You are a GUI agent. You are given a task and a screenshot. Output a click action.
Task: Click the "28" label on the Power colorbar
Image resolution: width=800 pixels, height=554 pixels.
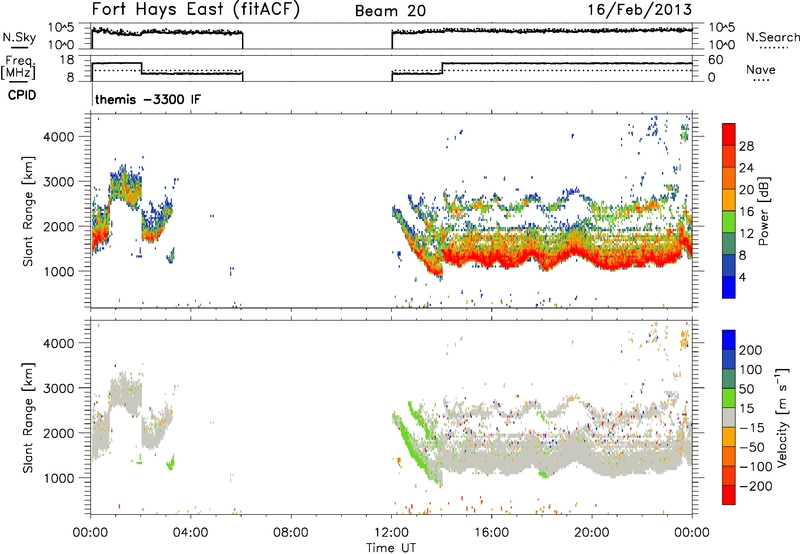point(746,146)
